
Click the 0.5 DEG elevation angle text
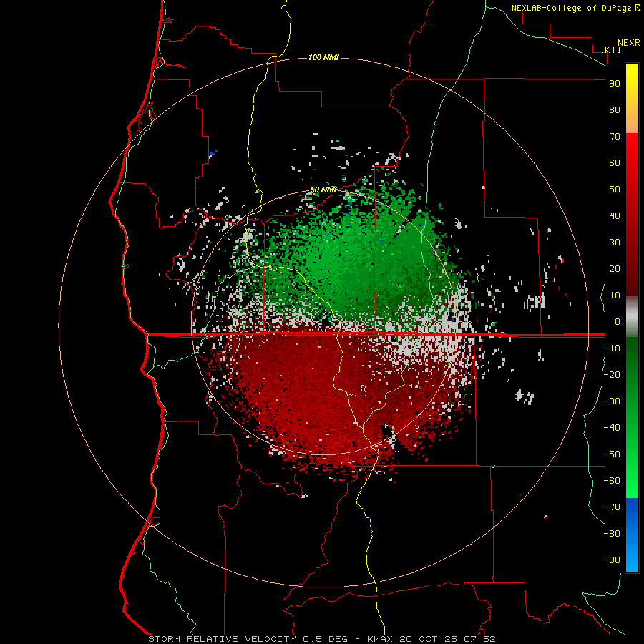(x=325, y=639)
